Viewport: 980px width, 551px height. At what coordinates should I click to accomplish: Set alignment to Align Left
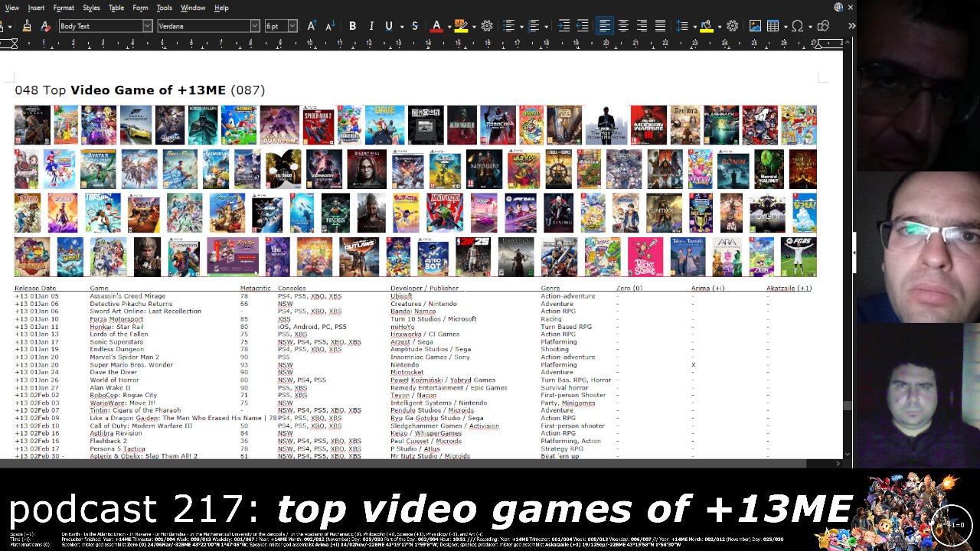click(605, 26)
